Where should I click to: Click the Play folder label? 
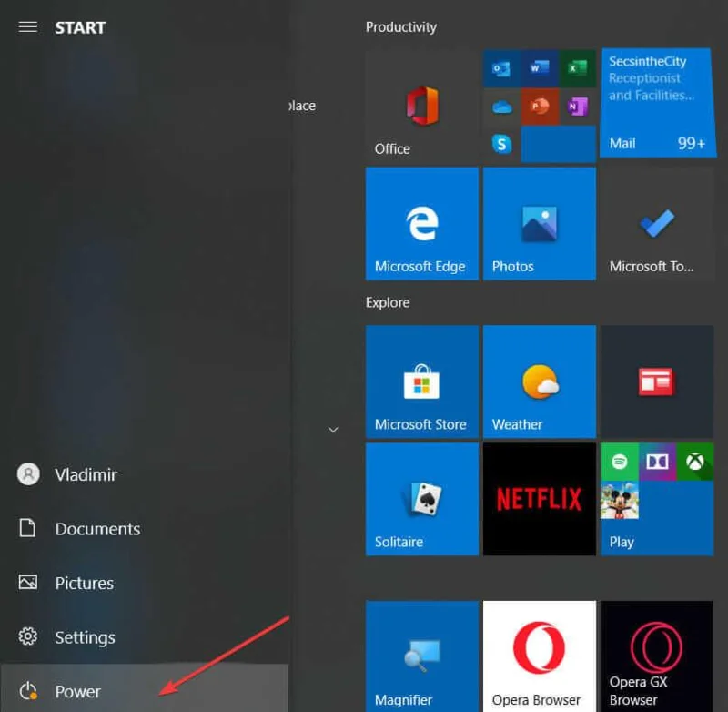pyautogui.click(x=622, y=542)
